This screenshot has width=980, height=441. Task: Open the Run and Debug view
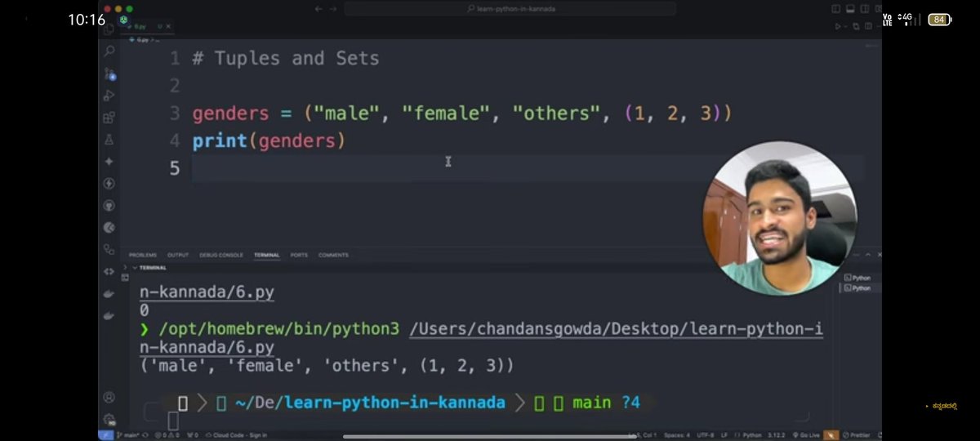[109, 96]
